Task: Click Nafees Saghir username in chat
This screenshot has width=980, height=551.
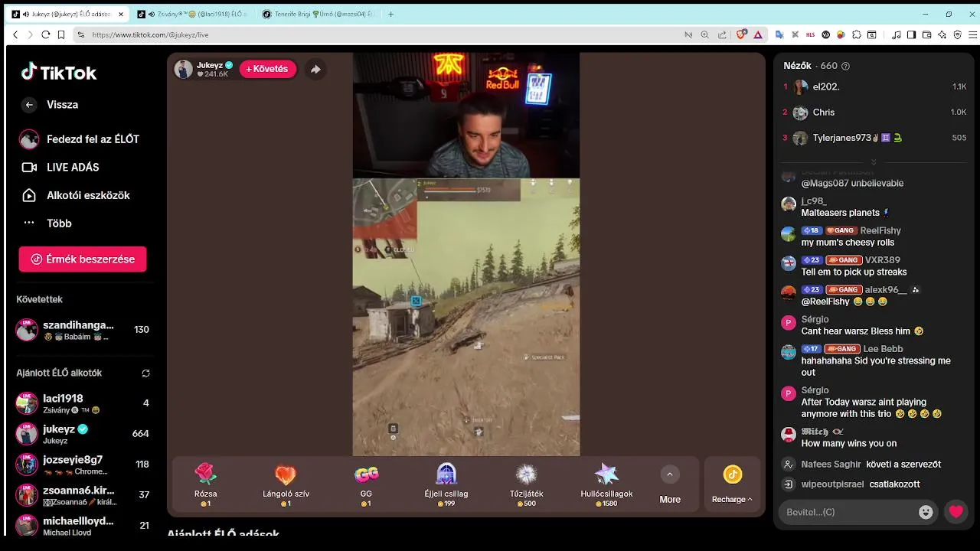Action: coord(831,465)
